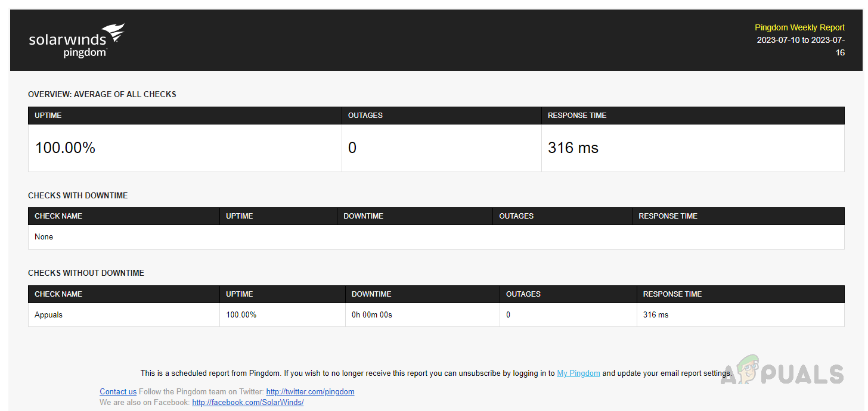Open the facebook.com/SolarWinds link
This screenshot has width=868, height=411.
tap(247, 403)
